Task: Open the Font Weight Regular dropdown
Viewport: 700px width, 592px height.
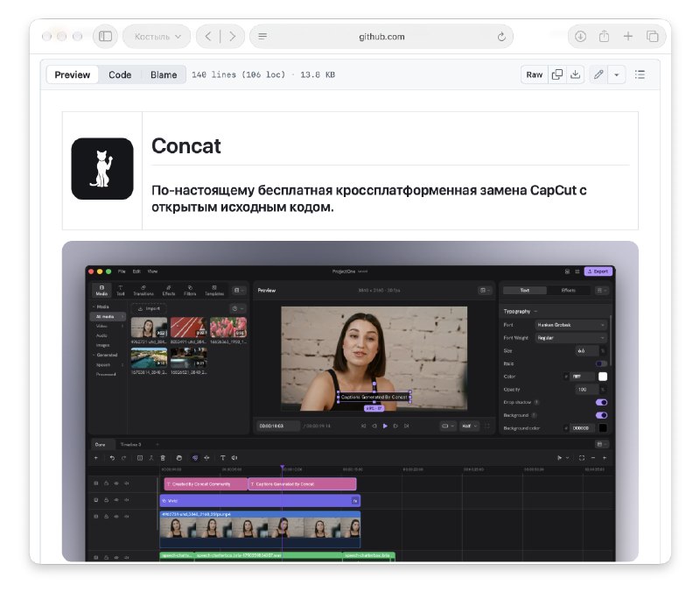Action: (x=571, y=338)
